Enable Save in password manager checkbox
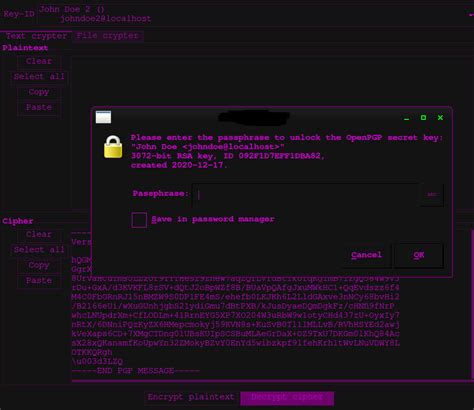The image size is (474, 410). pos(139,220)
